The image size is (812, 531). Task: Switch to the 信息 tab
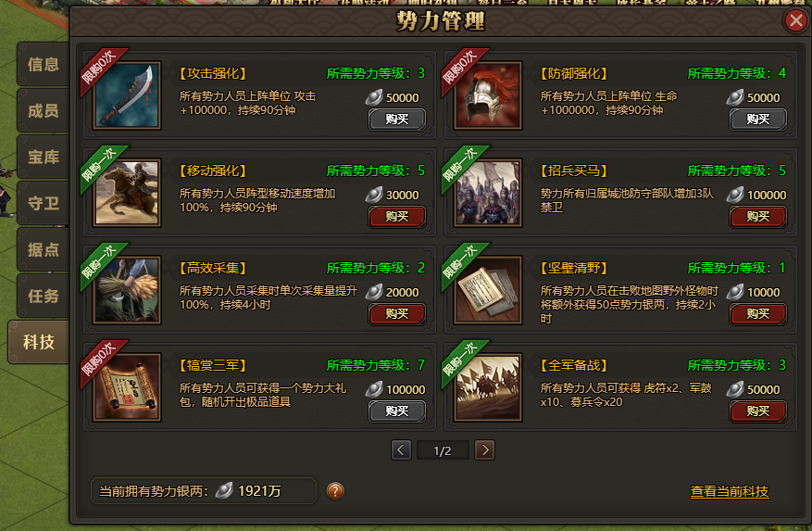(44, 64)
